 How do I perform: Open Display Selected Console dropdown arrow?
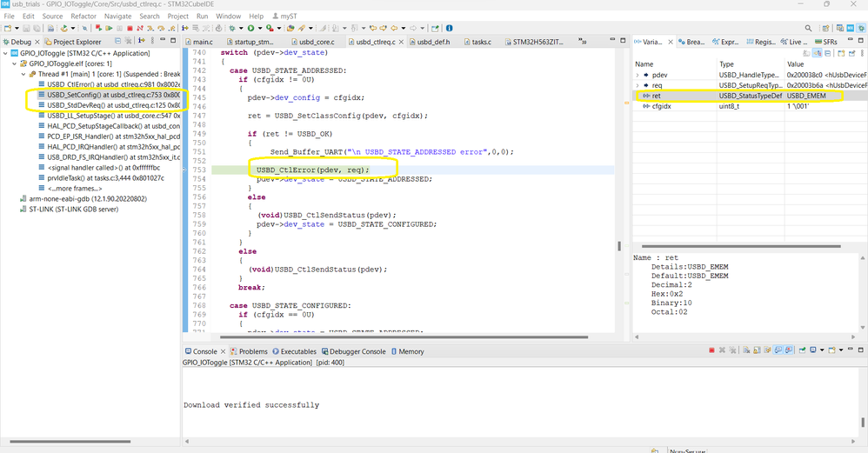pos(822,350)
